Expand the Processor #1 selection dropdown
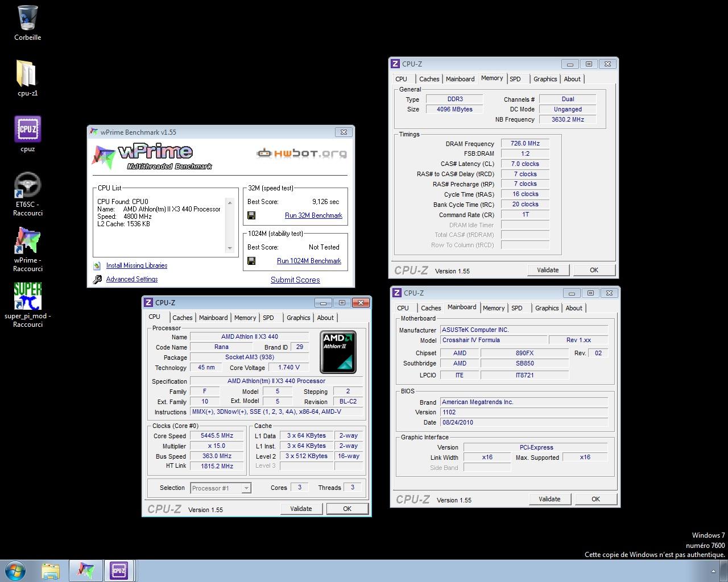 click(x=246, y=488)
